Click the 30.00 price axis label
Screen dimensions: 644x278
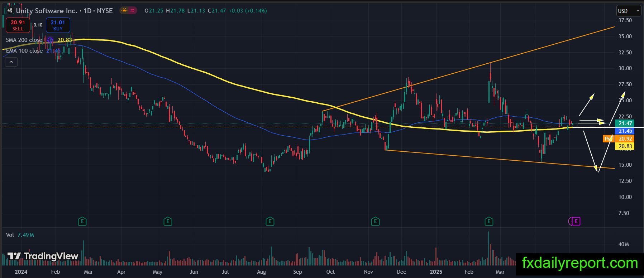[625, 68]
